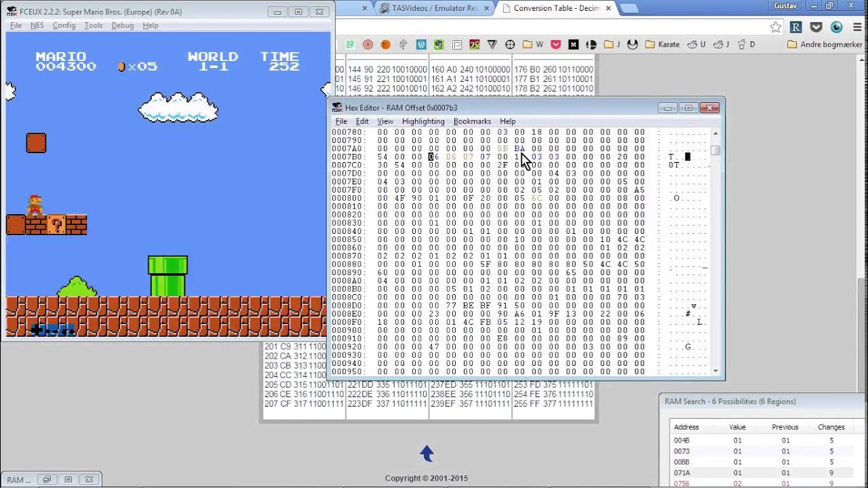This screenshot has height=488, width=868.
Task: Select address 0073 in RAM Search
Action: pos(682,451)
